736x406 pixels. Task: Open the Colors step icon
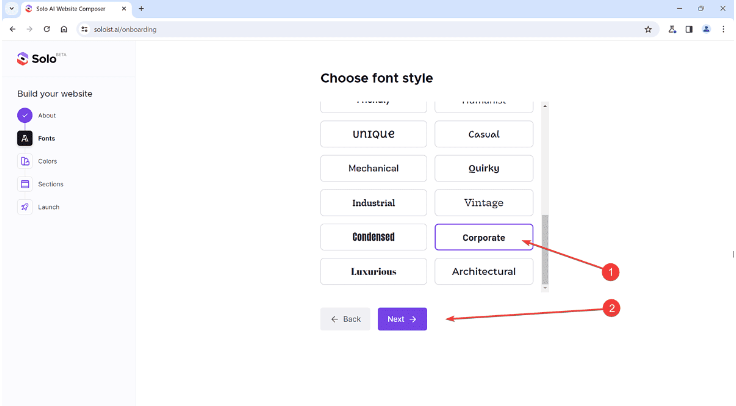[25, 161]
